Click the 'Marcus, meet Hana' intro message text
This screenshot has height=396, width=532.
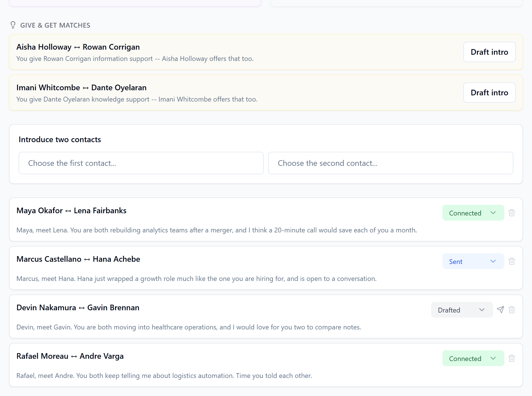(x=196, y=279)
